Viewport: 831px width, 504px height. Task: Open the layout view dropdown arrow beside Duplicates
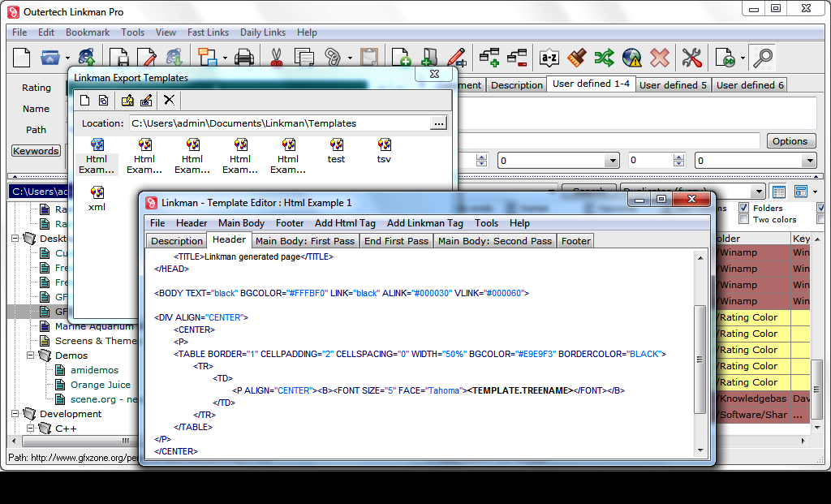[x=815, y=192]
